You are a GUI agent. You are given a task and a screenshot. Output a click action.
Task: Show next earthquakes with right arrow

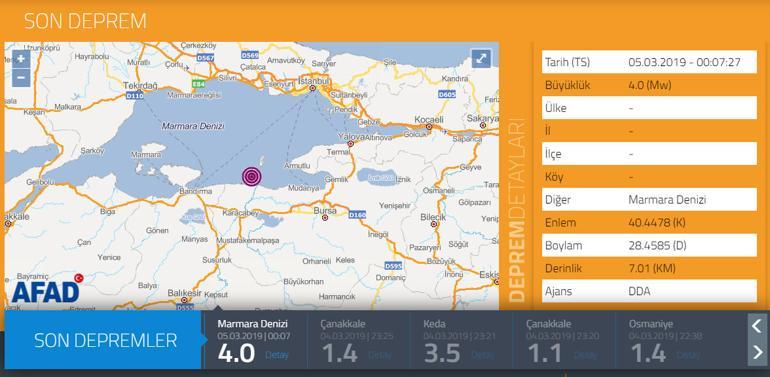(x=757, y=352)
